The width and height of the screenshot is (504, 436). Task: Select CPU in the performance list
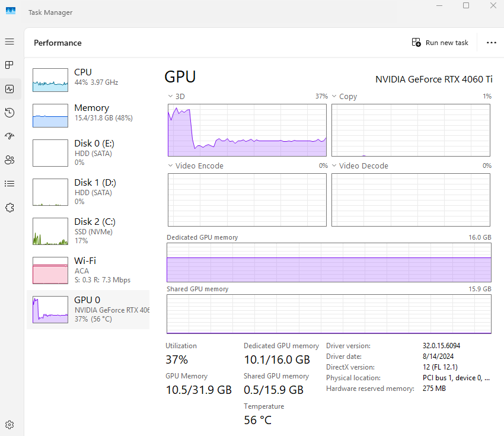coord(88,79)
